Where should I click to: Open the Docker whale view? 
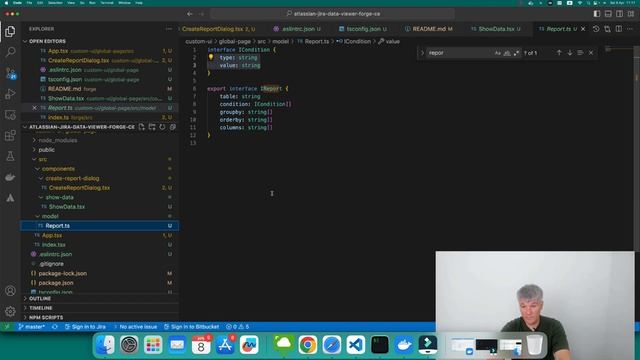coord(10,177)
